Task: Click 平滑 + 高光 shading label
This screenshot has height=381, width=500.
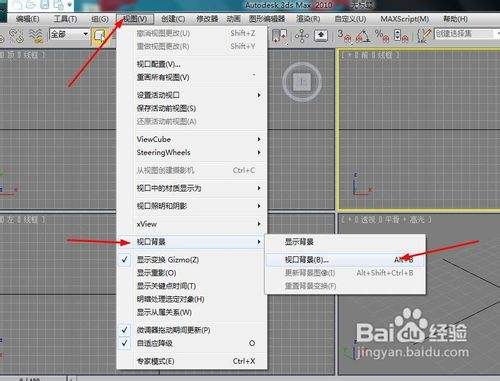Action: (x=405, y=219)
